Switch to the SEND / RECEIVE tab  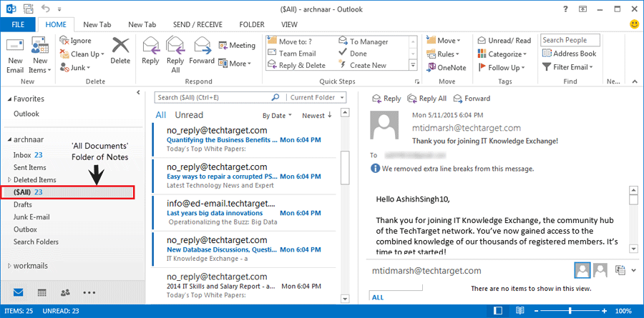[x=197, y=24]
